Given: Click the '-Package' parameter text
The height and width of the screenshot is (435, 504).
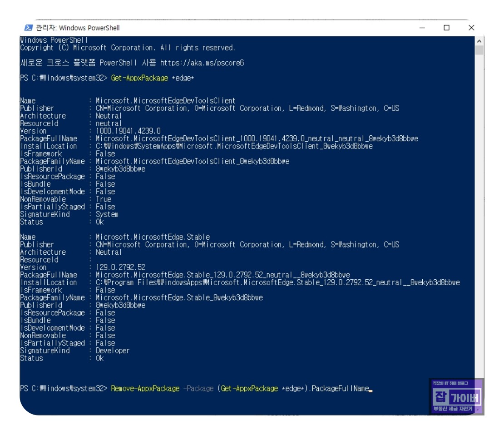Looking at the screenshot, I should coord(198,388).
